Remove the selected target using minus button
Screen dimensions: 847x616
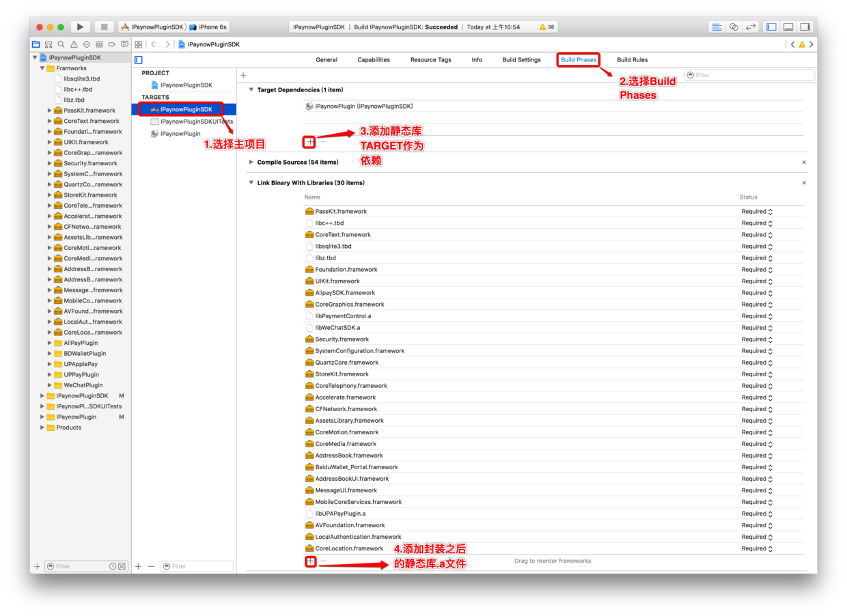[x=152, y=566]
